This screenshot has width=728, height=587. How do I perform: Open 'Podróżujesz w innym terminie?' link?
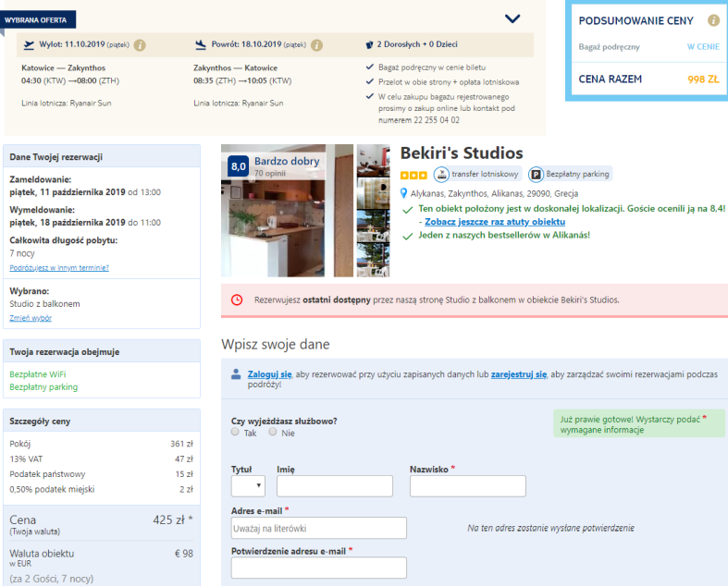(59, 268)
